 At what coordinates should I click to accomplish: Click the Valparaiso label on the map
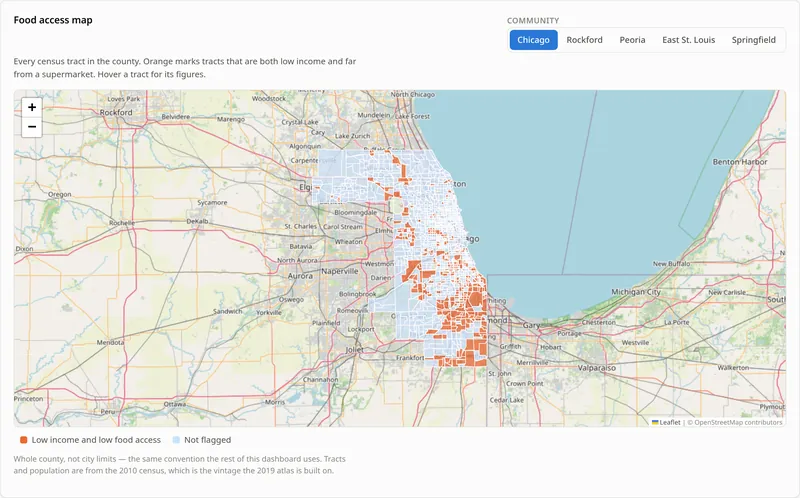pyautogui.click(x=596, y=368)
